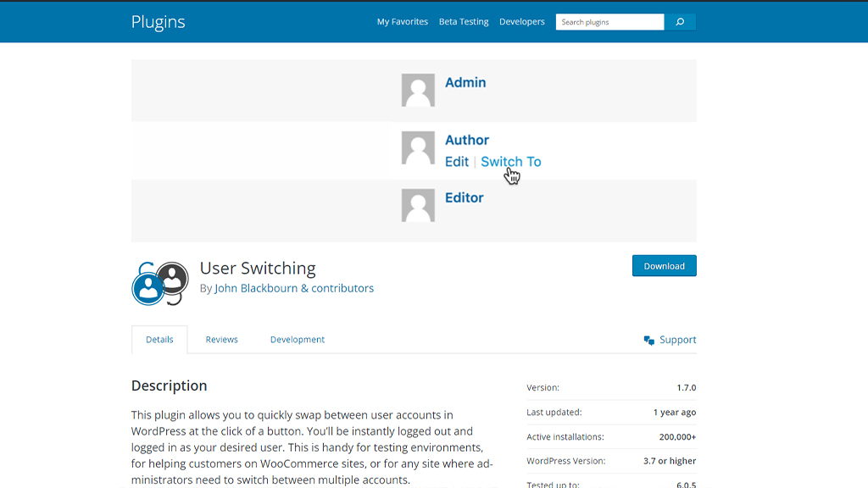Click the Edit link for the Author user
Screen dimensions: 868x488
[457, 161]
